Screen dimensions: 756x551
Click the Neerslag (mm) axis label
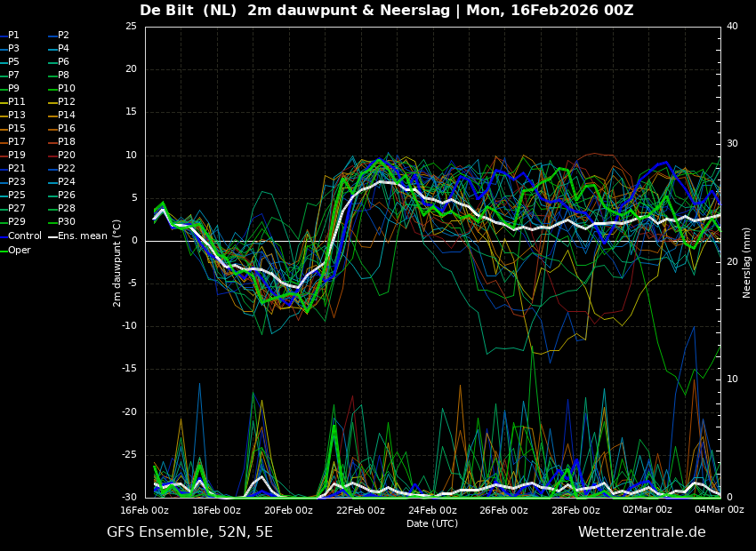click(747, 262)
